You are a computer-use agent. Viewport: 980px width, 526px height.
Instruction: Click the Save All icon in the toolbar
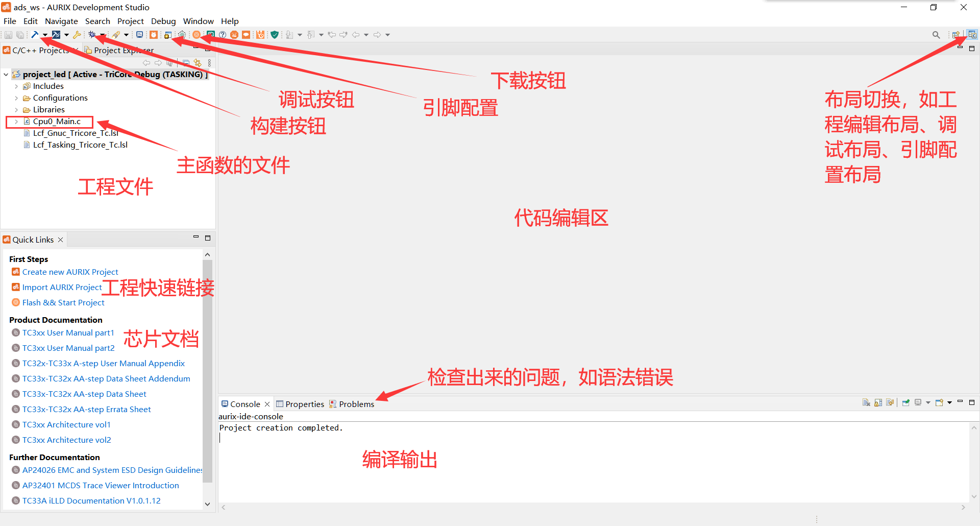20,35
